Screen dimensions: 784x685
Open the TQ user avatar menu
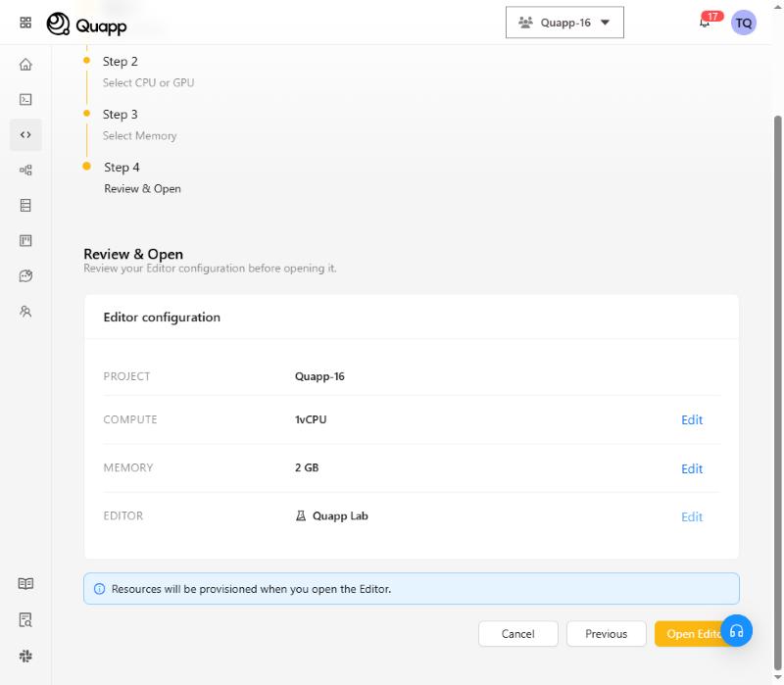click(x=744, y=23)
